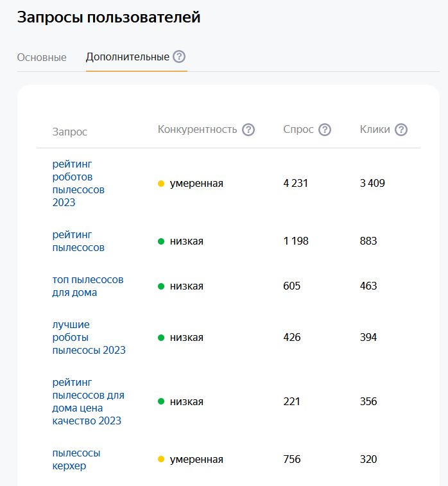Click the Запрос column header
Screen dimensions: 448x486
[70, 132]
